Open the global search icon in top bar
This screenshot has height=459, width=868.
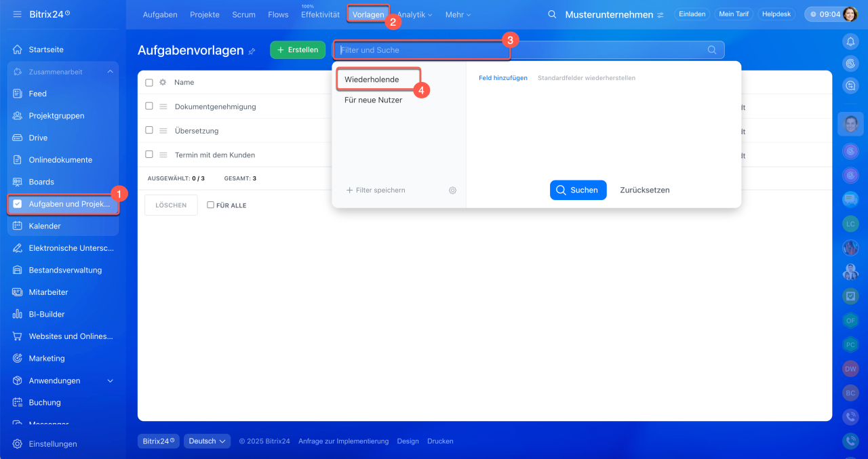(552, 14)
